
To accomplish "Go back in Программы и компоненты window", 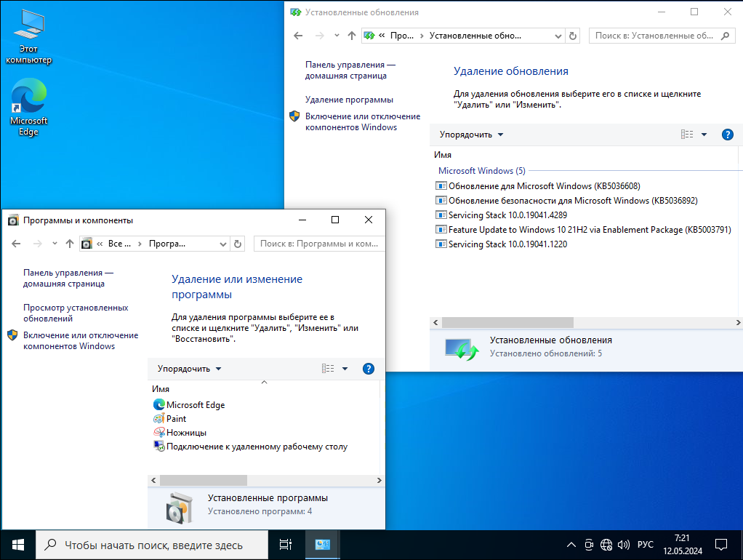I will (x=16, y=244).
